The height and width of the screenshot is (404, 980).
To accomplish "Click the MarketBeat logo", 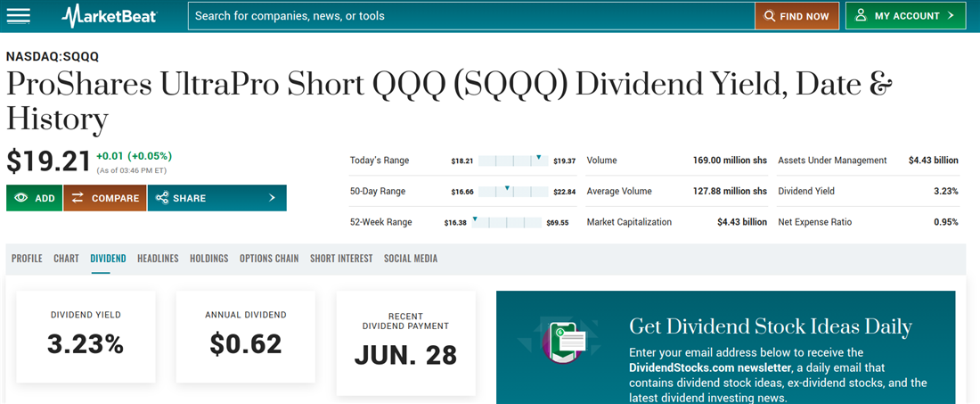I will [x=109, y=16].
